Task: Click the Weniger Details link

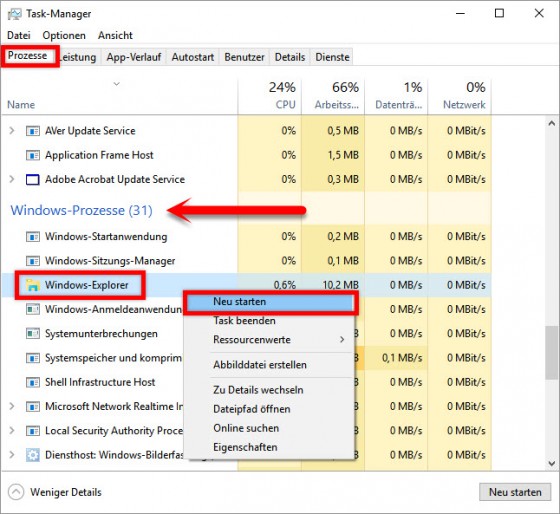Action: [x=66, y=492]
